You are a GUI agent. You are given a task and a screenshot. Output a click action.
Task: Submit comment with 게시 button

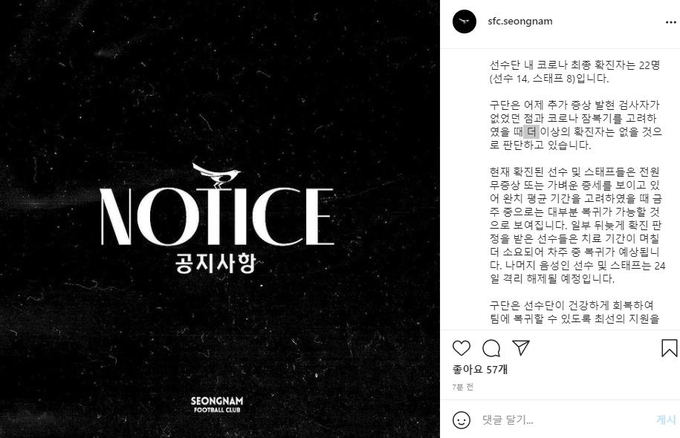[x=666, y=420]
